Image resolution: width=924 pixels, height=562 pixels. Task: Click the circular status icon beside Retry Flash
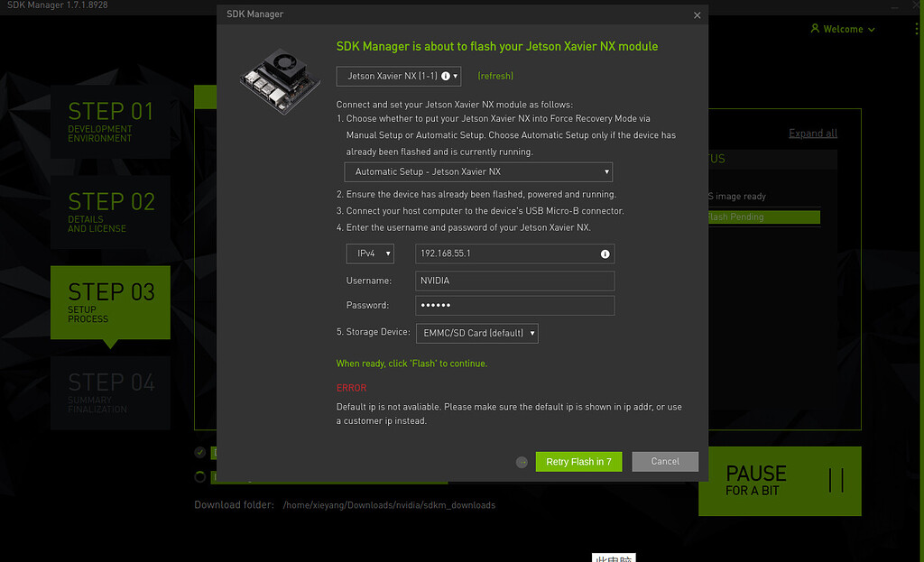click(522, 463)
